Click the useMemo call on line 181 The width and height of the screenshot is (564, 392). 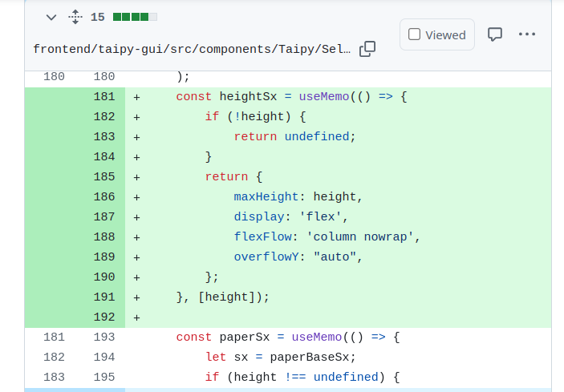tap(324, 97)
